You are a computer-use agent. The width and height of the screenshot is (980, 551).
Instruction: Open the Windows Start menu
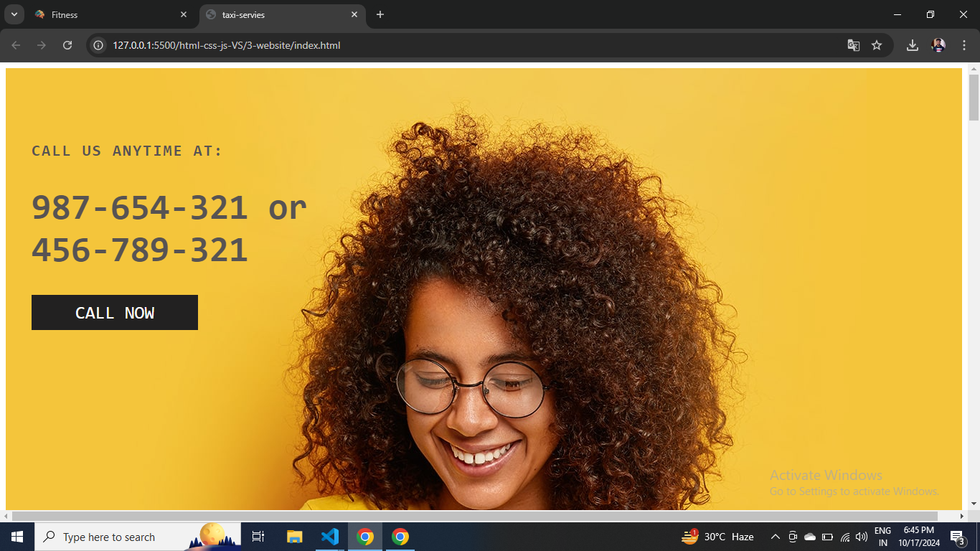(x=17, y=537)
